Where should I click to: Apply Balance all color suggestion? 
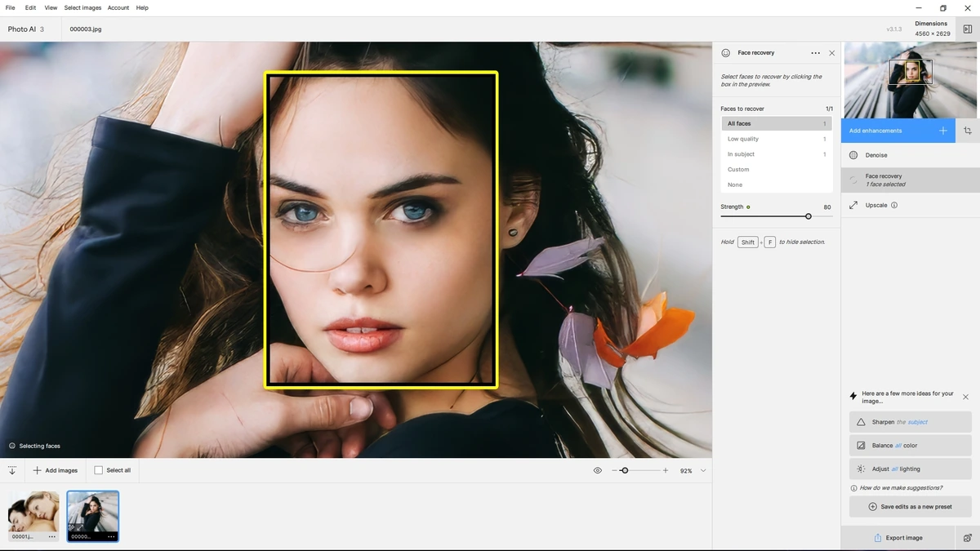click(x=911, y=446)
